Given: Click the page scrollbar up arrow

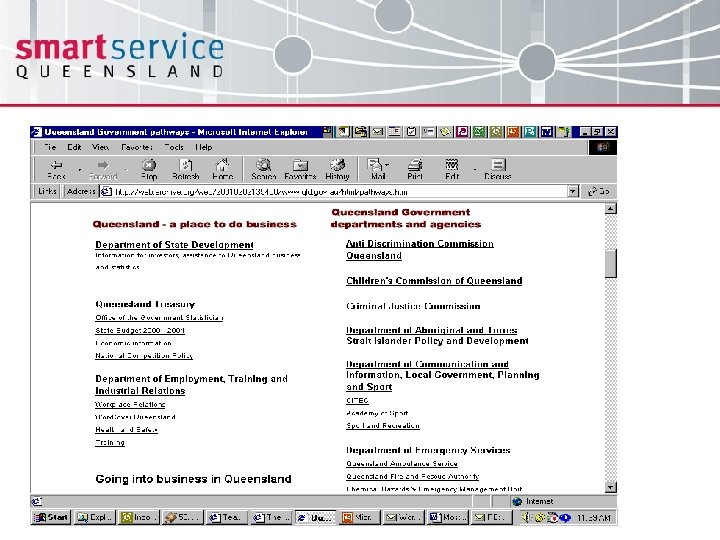Looking at the screenshot, I should tap(611, 209).
